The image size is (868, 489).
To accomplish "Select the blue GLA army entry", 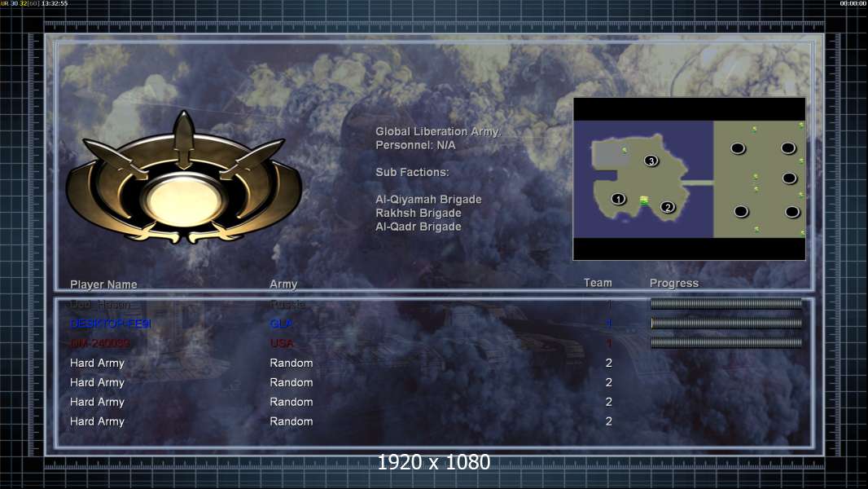I will (281, 324).
